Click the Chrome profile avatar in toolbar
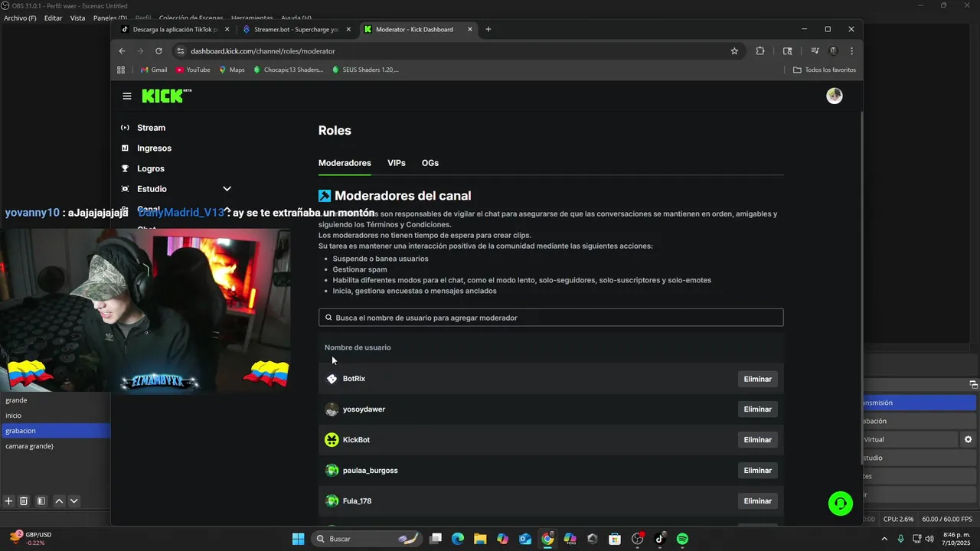The width and height of the screenshot is (980, 551). [834, 51]
